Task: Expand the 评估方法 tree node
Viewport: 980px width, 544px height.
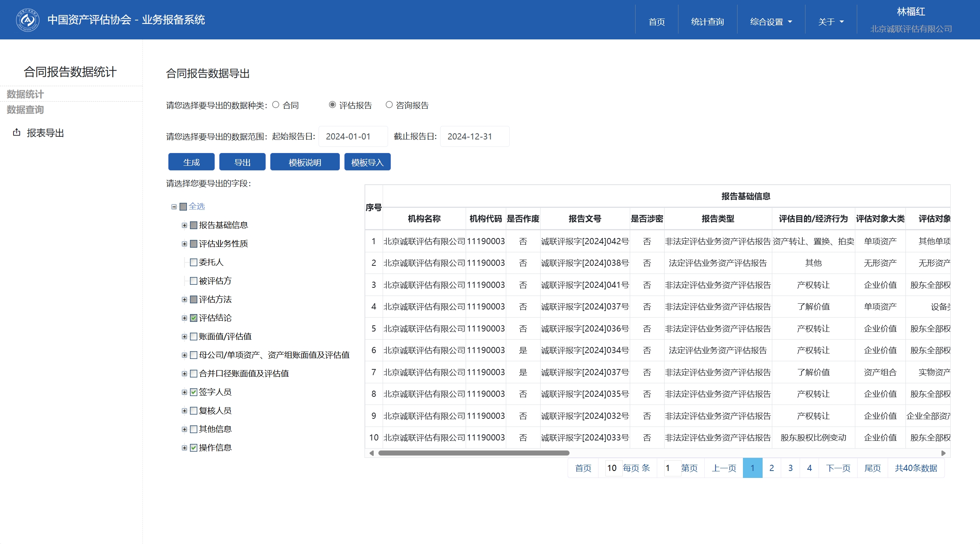Action: click(185, 299)
